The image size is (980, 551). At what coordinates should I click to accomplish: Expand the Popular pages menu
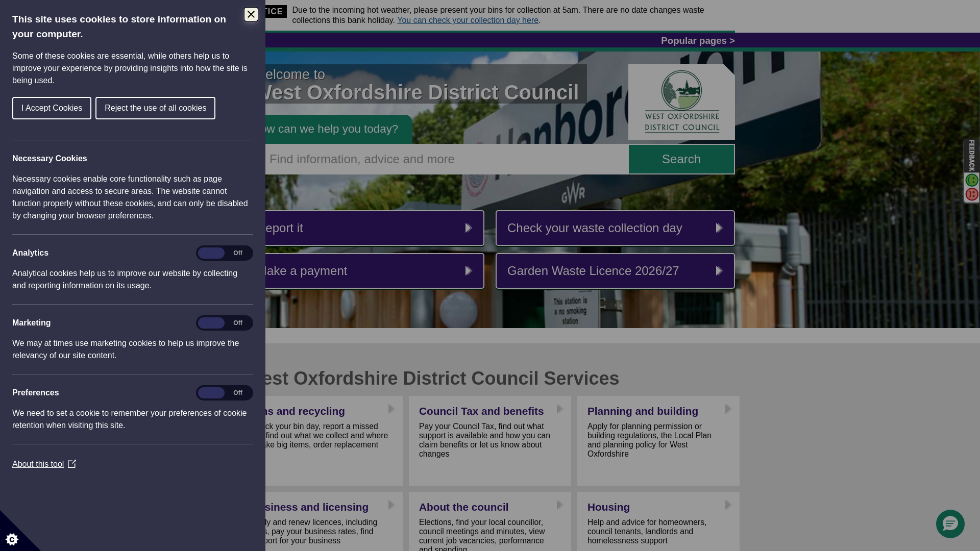tap(698, 41)
